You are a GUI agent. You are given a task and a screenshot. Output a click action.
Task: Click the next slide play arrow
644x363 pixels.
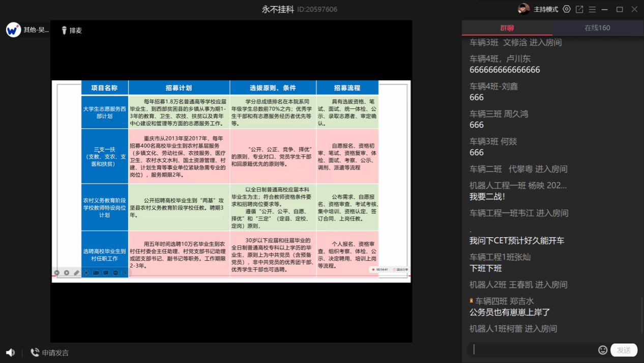67,273
